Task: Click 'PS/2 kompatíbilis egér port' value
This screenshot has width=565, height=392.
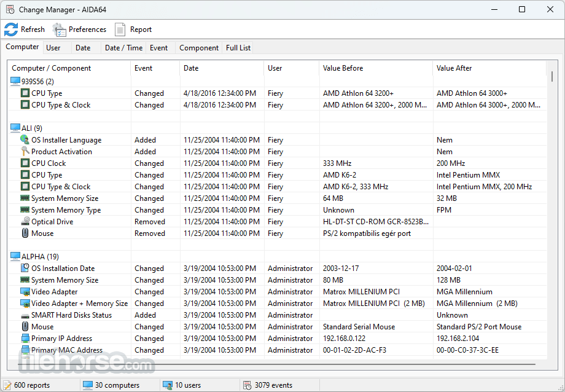Action: click(x=367, y=233)
